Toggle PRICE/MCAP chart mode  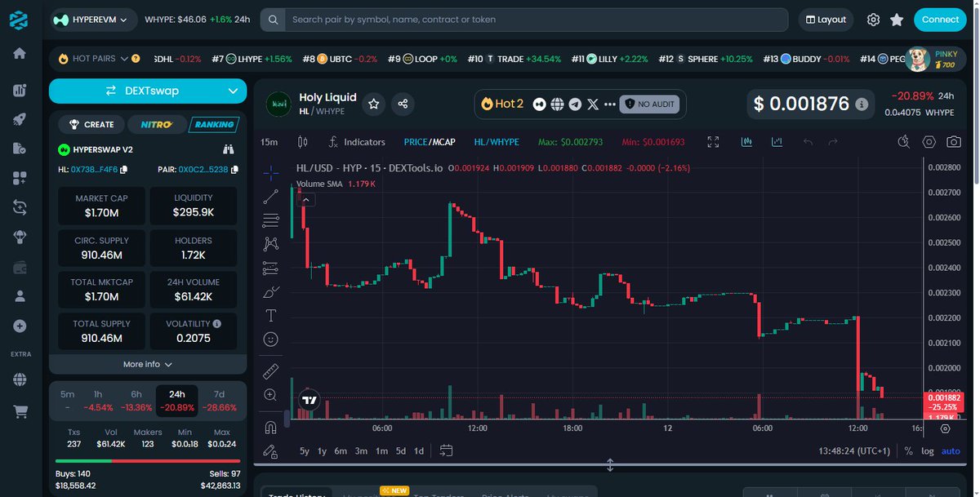tap(430, 142)
